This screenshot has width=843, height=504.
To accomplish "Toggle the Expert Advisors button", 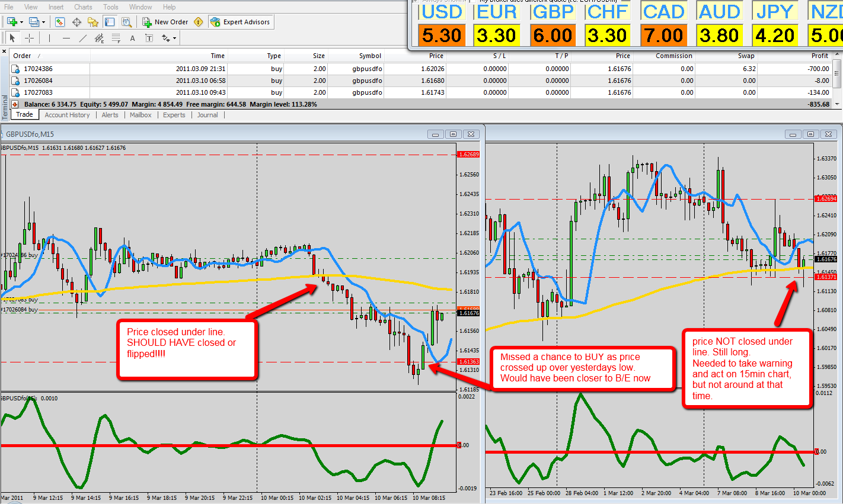I will tap(241, 22).
